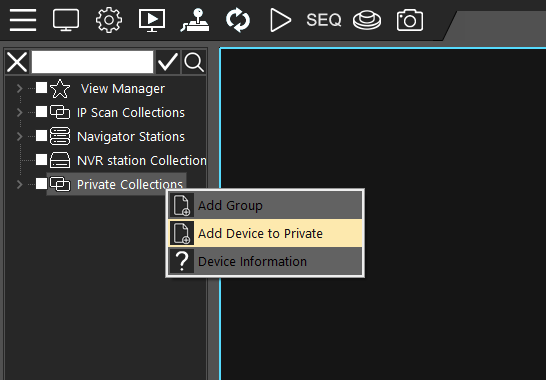Choose Device Information menu entry

tap(265, 261)
